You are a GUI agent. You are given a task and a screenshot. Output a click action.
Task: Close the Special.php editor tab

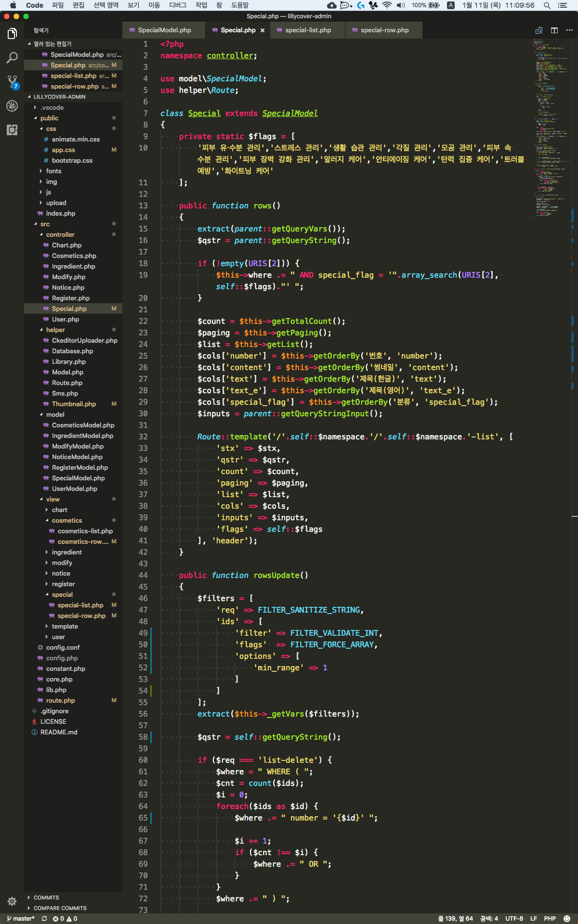pyautogui.click(x=263, y=30)
